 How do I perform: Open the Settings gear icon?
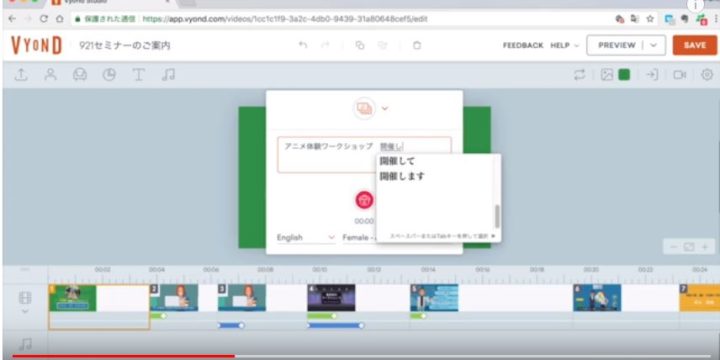tap(707, 75)
